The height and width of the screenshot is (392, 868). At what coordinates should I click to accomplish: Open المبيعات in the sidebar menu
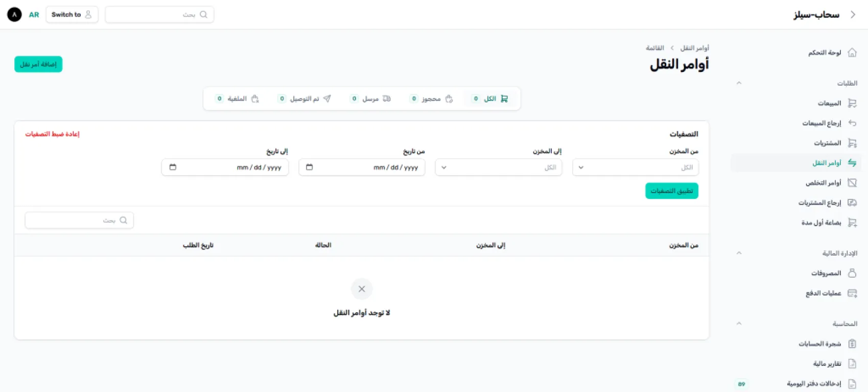(x=829, y=103)
